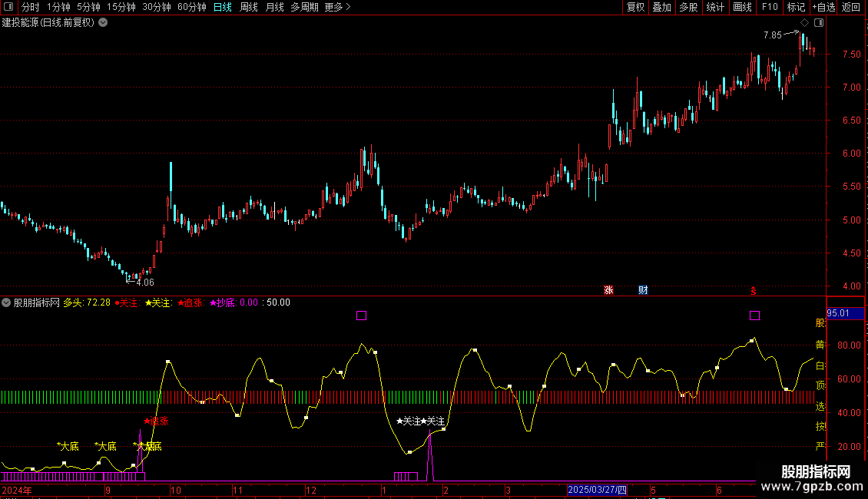Click the left magenta square signal marker

click(x=361, y=315)
